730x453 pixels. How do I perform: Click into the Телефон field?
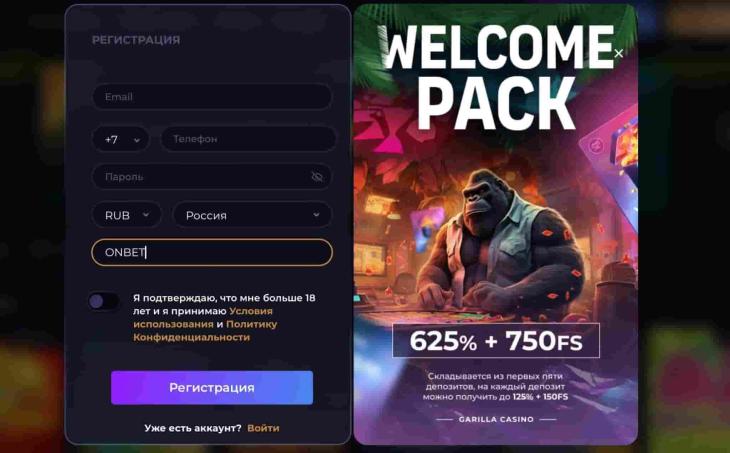coord(248,139)
